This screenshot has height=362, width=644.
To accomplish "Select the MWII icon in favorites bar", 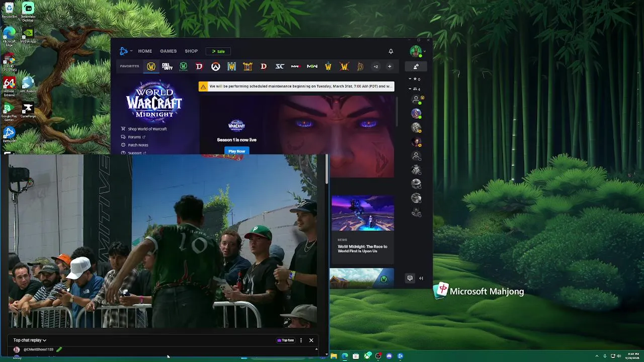I will pyautogui.click(x=312, y=66).
